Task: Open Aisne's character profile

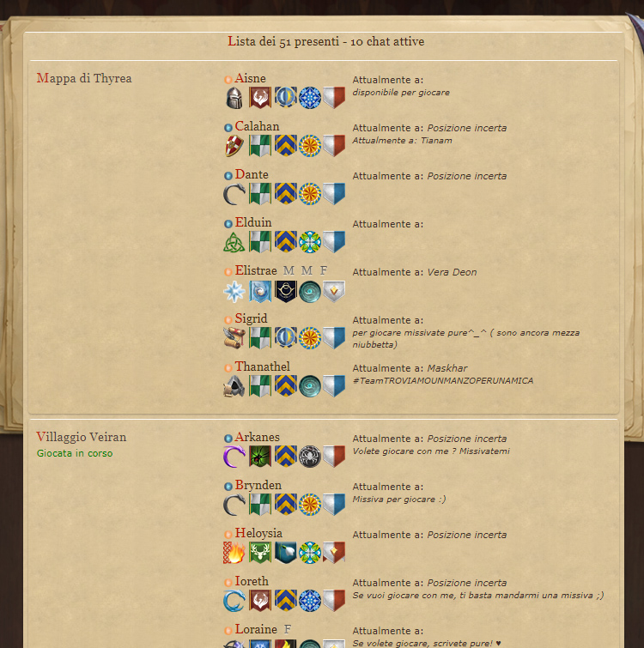Action: pos(250,78)
